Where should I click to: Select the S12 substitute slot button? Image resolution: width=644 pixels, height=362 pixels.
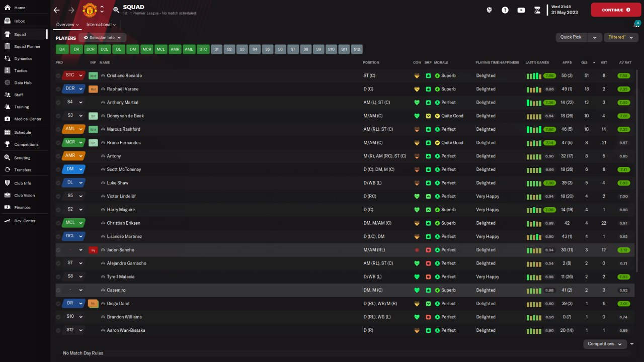tap(357, 49)
